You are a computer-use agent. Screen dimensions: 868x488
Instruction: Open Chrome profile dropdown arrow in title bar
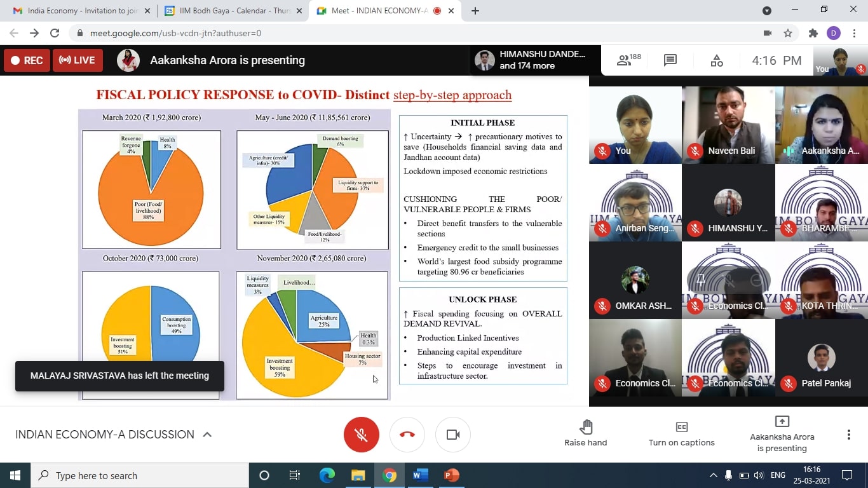767,10
